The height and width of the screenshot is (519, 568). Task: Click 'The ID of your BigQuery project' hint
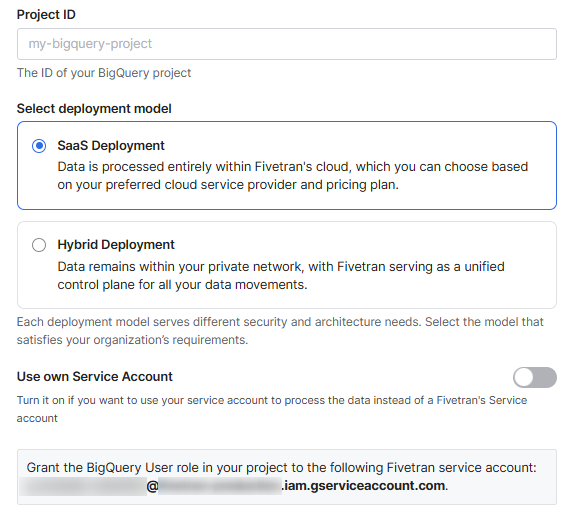click(104, 73)
